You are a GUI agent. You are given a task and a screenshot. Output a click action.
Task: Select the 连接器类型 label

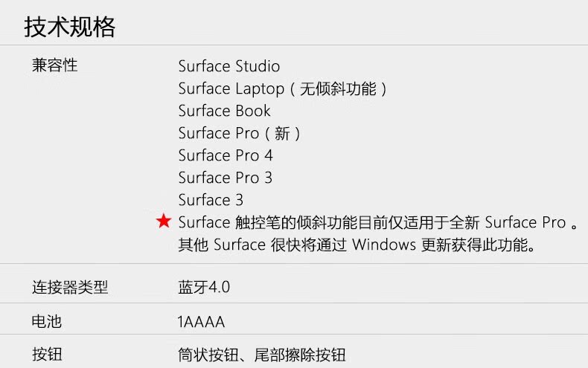(70, 288)
